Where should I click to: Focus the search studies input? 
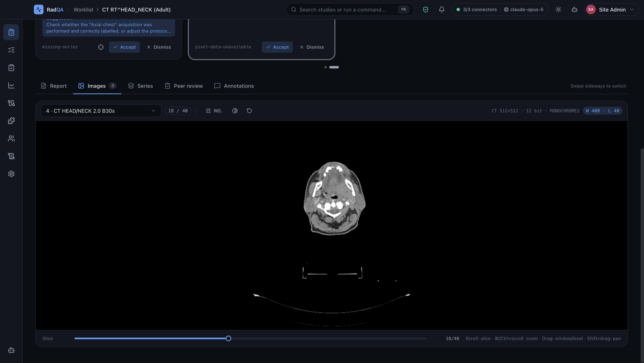click(350, 10)
